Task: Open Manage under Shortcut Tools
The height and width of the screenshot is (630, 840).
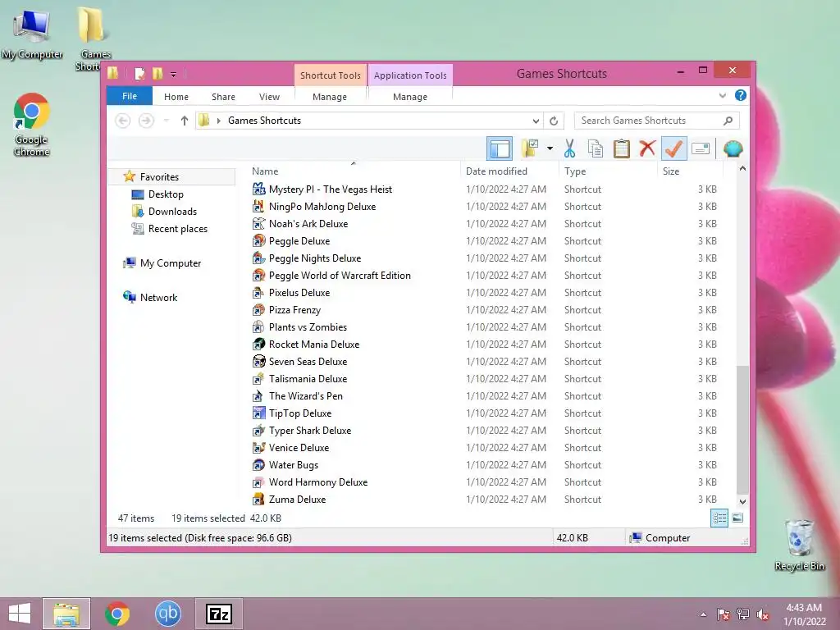Action: (x=330, y=97)
